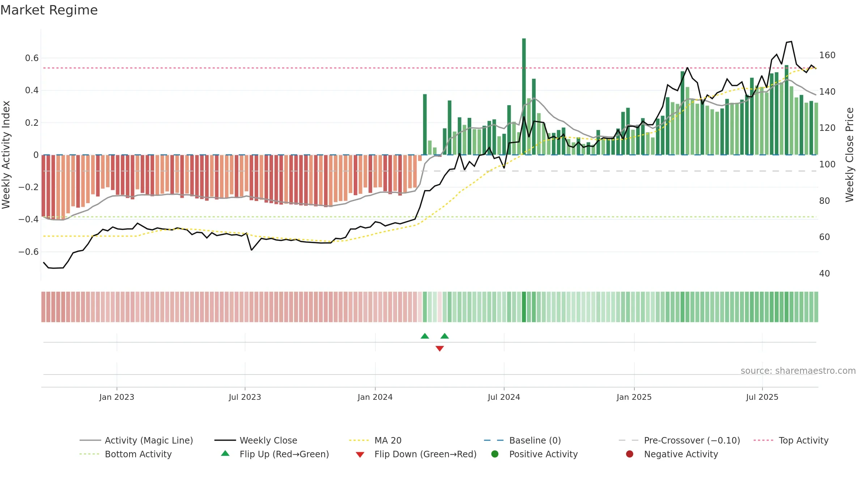Click the 100 price axis tick label
This screenshot has height=488, width=868.
point(827,164)
